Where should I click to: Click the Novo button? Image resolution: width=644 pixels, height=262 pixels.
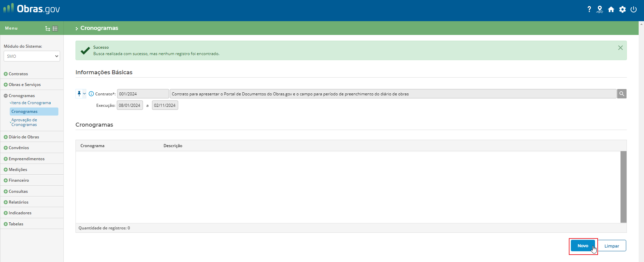[x=583, y=246]
